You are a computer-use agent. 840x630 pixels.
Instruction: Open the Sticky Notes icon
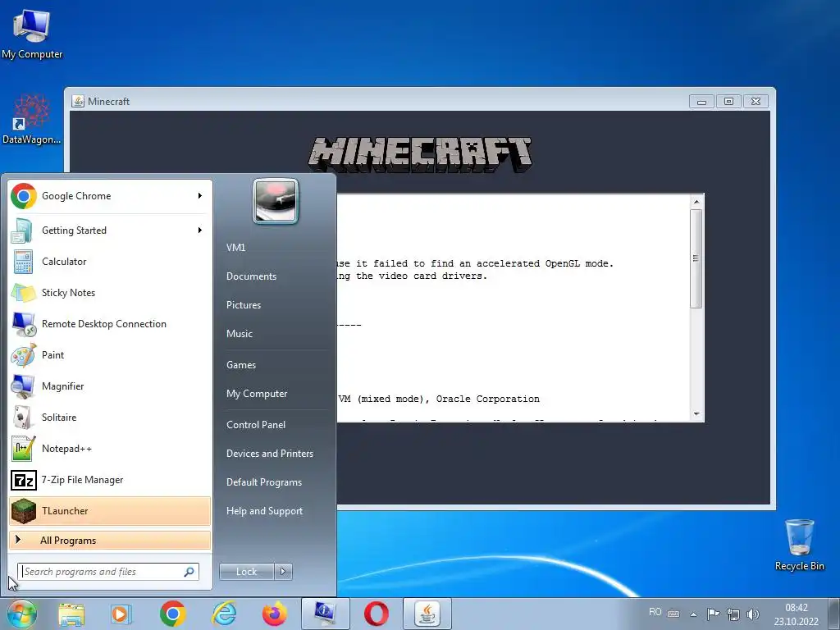point(23,293)
